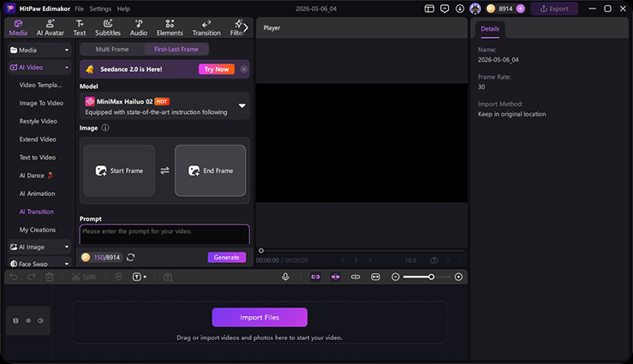Open the Transition tab

pyautogui.click(x=206, y=28)
